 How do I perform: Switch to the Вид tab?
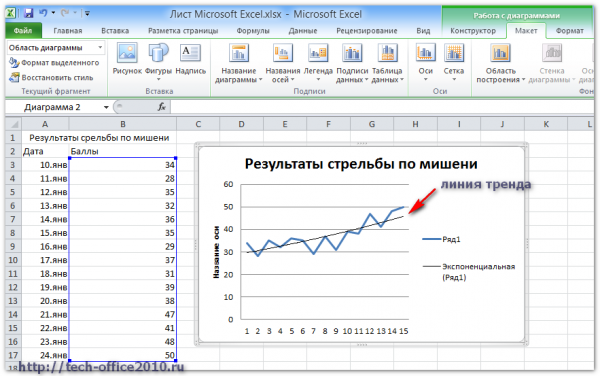pyautogui.click(x=423, y=31)
